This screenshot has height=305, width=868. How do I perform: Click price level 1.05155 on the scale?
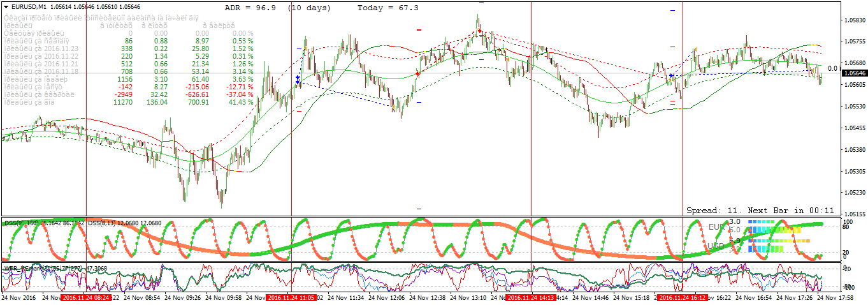coord(854,214)
